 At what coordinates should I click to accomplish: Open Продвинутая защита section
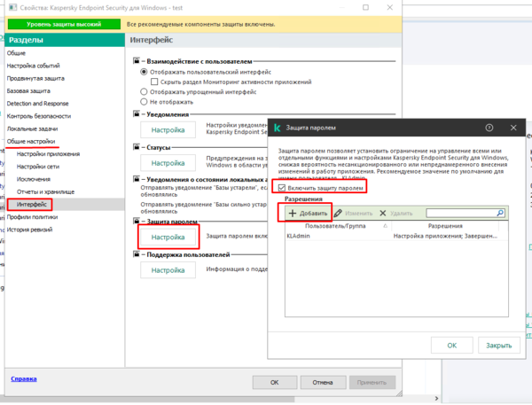[x=35, y=78]
